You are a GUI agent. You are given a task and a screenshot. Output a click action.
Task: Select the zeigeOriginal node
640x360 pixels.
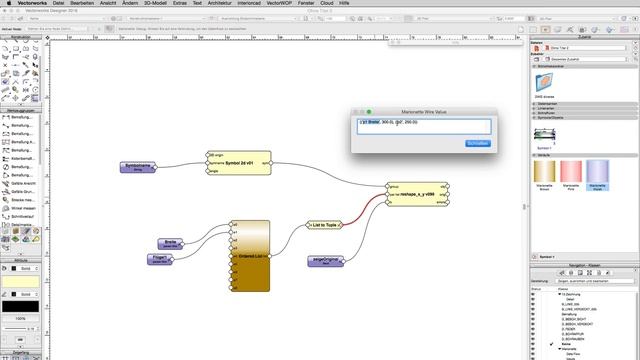[325, 261]
